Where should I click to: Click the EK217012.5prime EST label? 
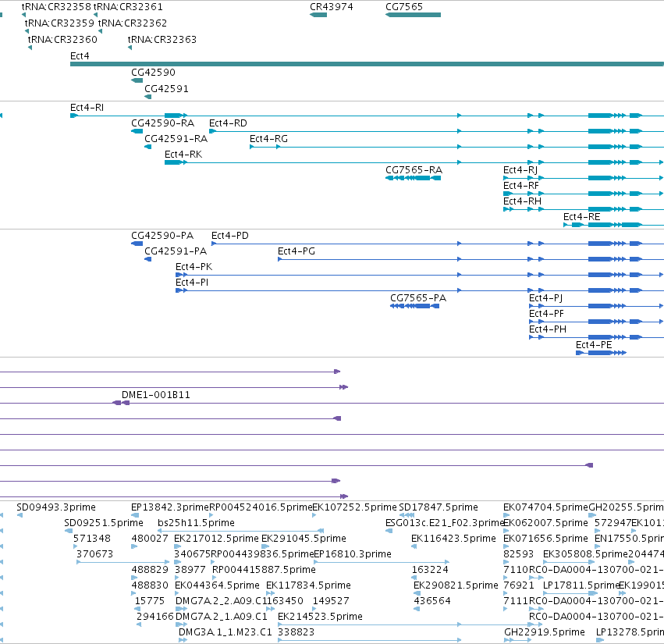point(216,539)
